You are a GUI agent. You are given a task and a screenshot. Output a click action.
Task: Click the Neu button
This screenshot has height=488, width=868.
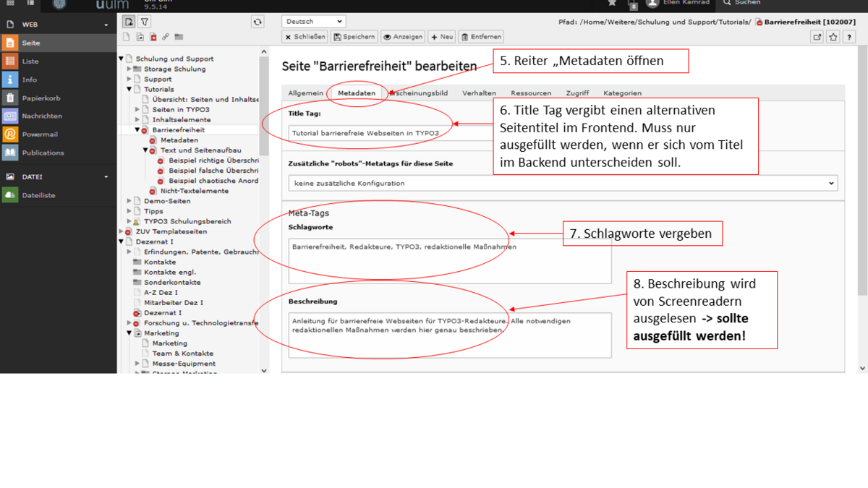[x=442, y=37]
